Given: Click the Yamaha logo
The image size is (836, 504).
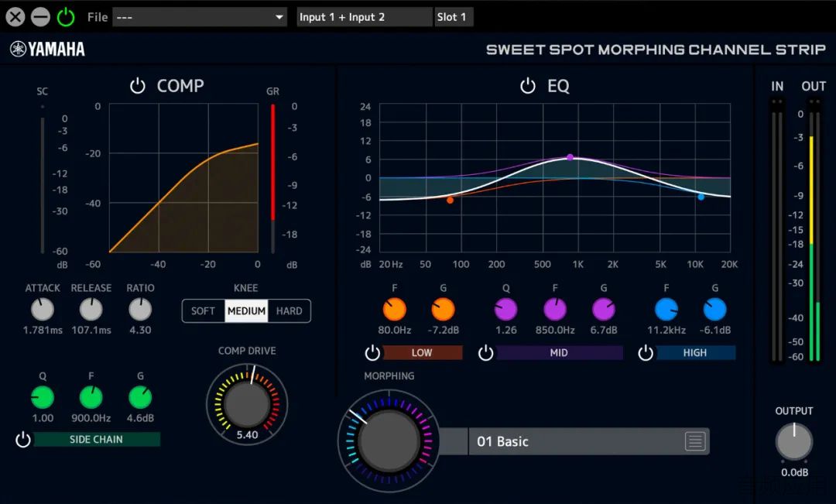Looking at the screenshot, I should (47, 49).
